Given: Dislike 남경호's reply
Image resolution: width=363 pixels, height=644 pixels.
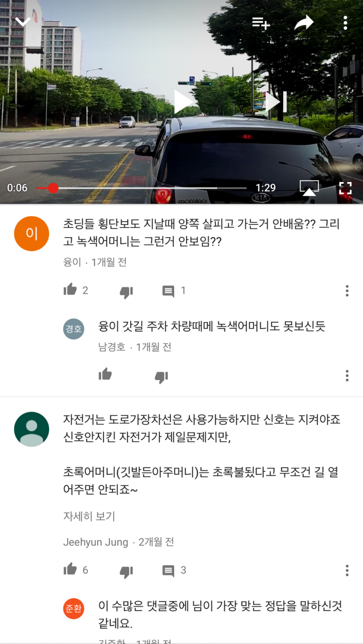Looking at the screenshot, I should click(x=161, y=377).
